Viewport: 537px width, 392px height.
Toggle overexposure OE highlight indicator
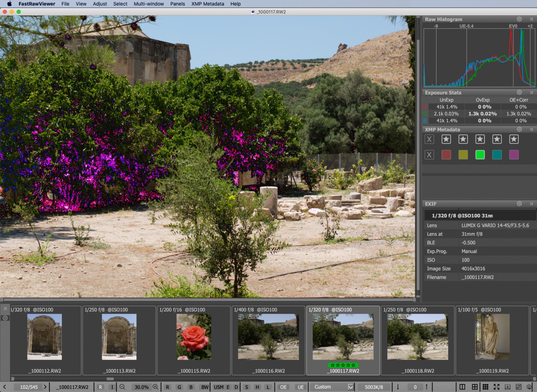[x=283, y=387]
